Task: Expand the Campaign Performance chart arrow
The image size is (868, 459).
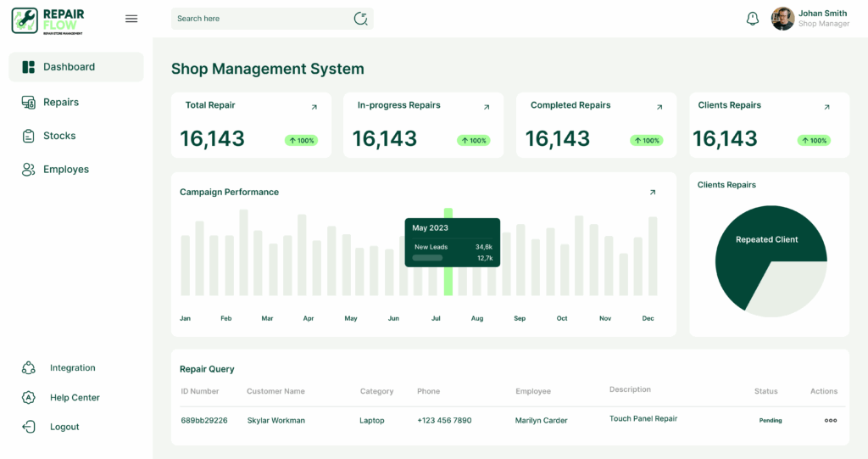Action: tap(653, 193)
